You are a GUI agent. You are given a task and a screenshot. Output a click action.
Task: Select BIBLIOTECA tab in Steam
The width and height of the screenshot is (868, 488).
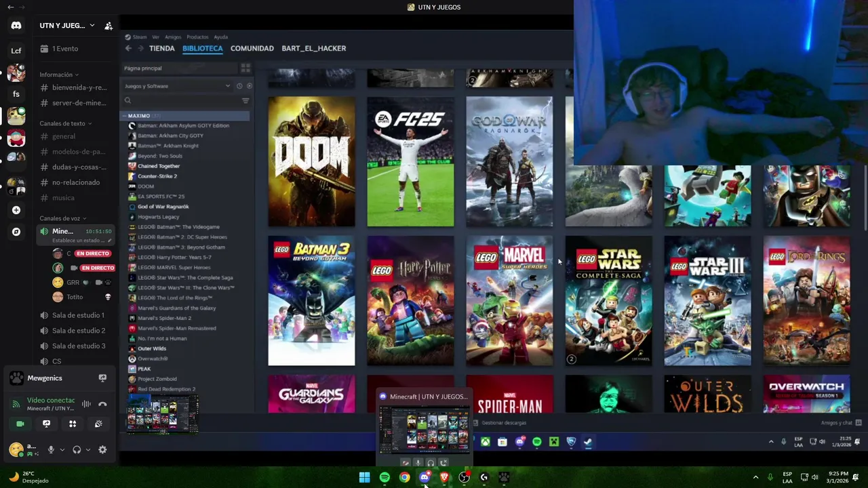tap(202, 48)
